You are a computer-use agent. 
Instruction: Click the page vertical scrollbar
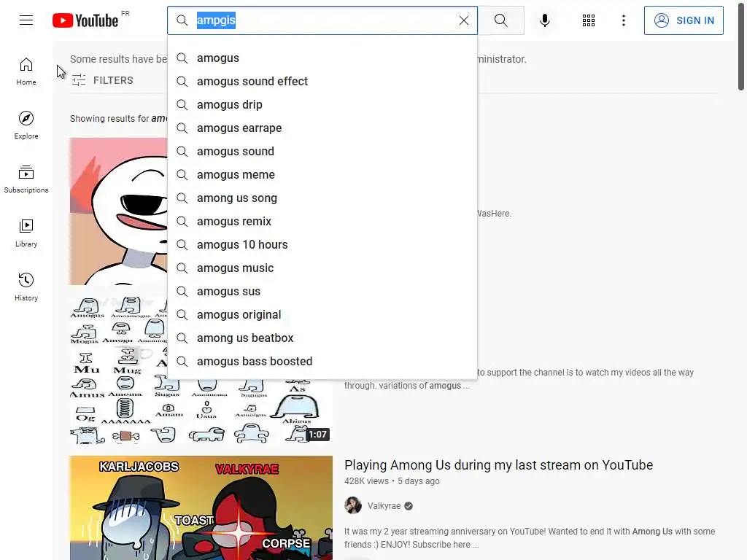coord(741,45)
